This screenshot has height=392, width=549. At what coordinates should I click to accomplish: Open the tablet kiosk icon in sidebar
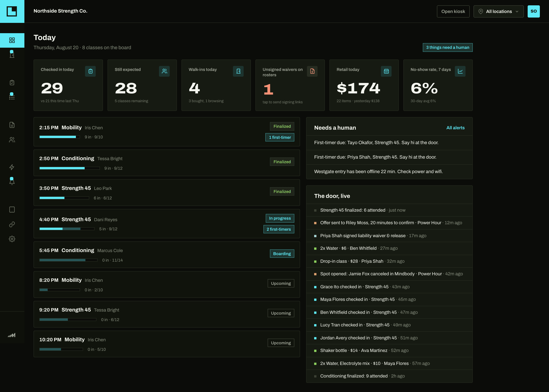pos(12,210)
